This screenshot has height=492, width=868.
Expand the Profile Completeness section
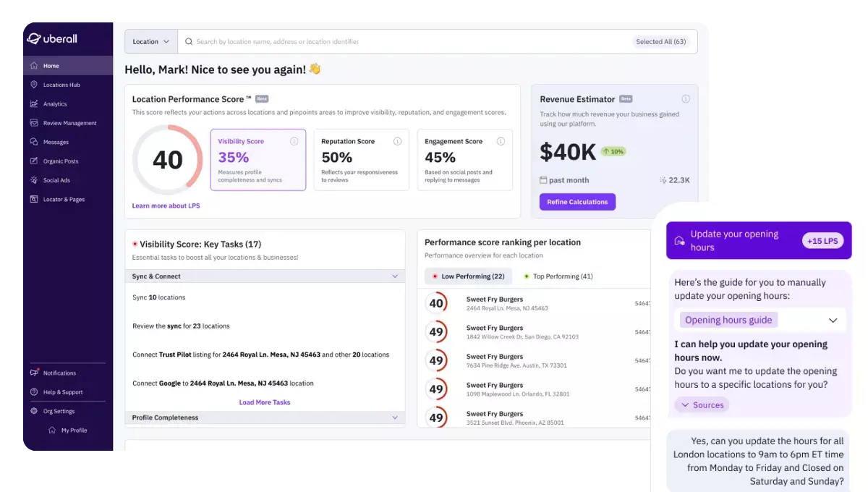[394, 417]
